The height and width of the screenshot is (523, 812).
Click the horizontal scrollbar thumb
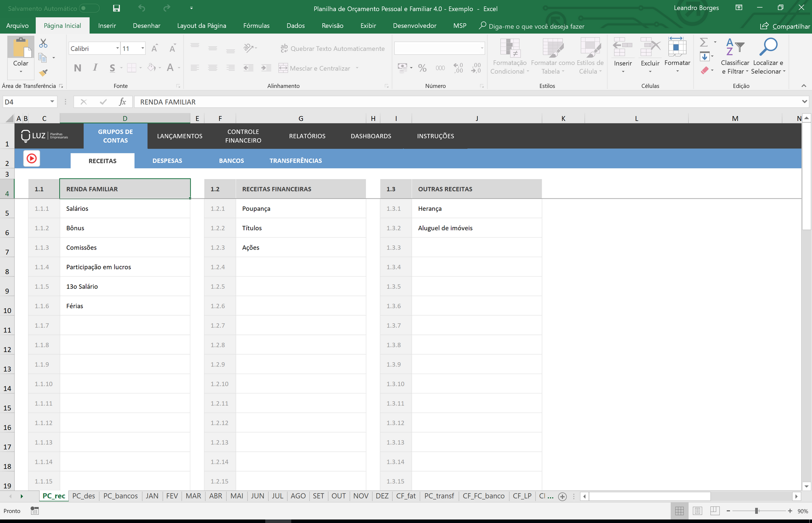point(650,496)
